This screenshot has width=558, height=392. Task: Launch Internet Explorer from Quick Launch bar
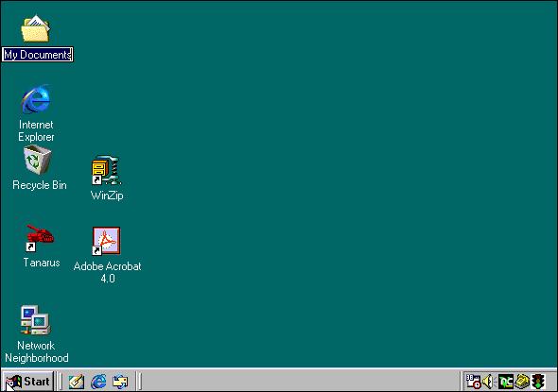[98, 382]
